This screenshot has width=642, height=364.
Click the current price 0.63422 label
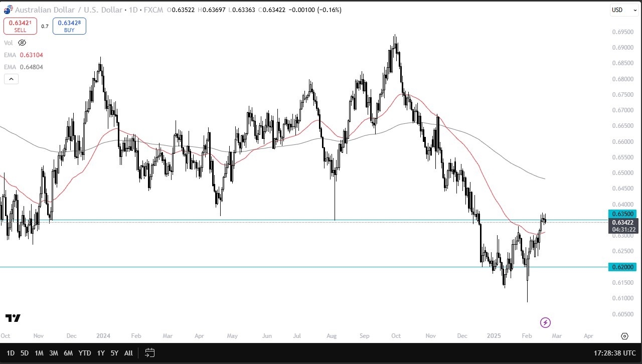click(x=622, y=222)
